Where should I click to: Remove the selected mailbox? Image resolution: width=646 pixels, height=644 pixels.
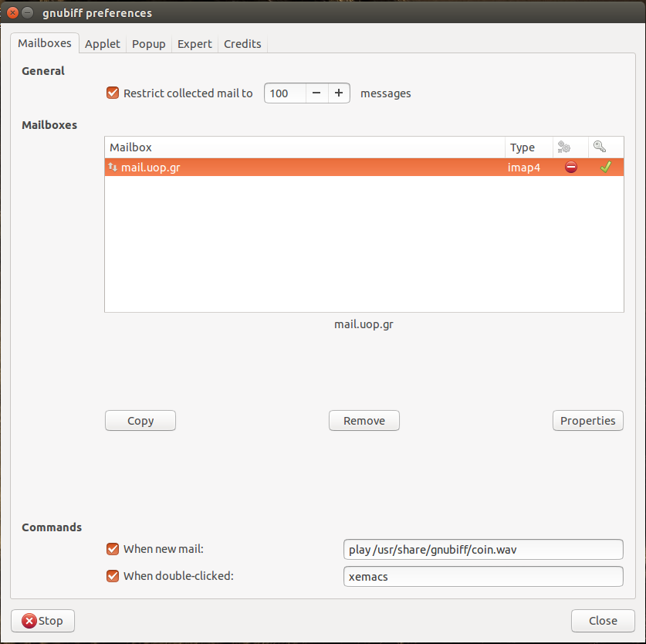point(364,421)
